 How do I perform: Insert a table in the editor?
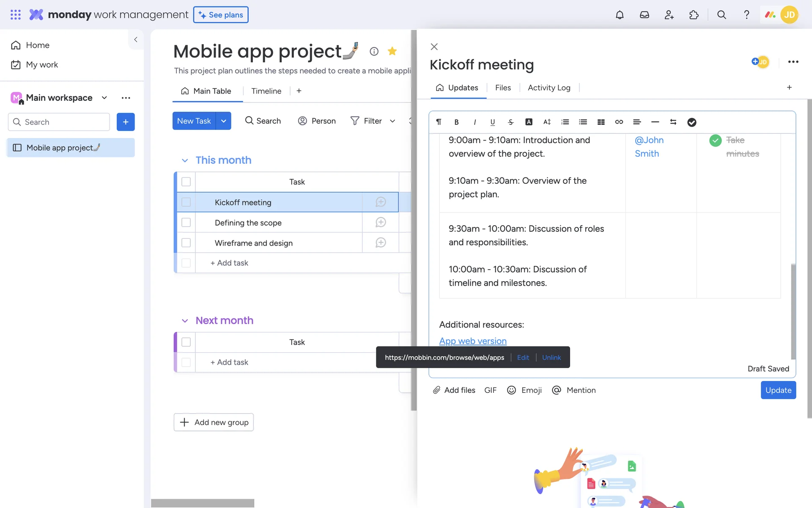(x=601, y=122)
